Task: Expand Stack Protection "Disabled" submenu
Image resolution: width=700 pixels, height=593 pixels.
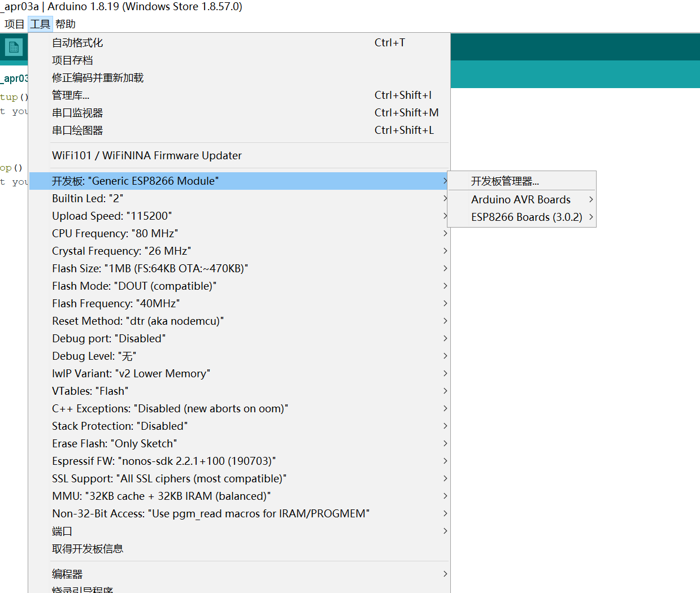Action: click(239, 426)
